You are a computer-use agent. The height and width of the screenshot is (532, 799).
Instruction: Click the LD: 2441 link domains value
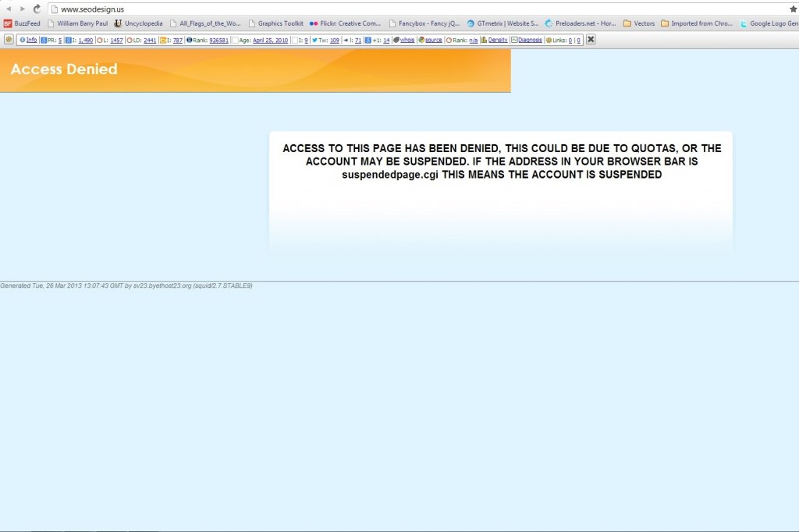[150, 41]
